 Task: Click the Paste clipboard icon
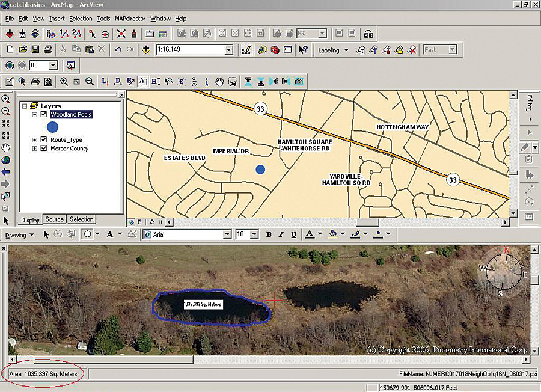(90, 49)
